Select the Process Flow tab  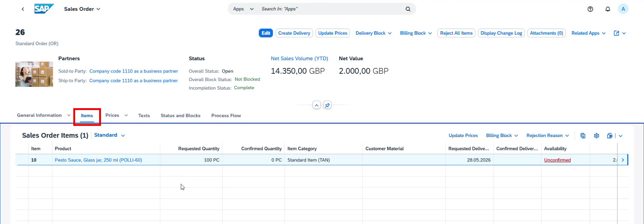coord(226,115)
